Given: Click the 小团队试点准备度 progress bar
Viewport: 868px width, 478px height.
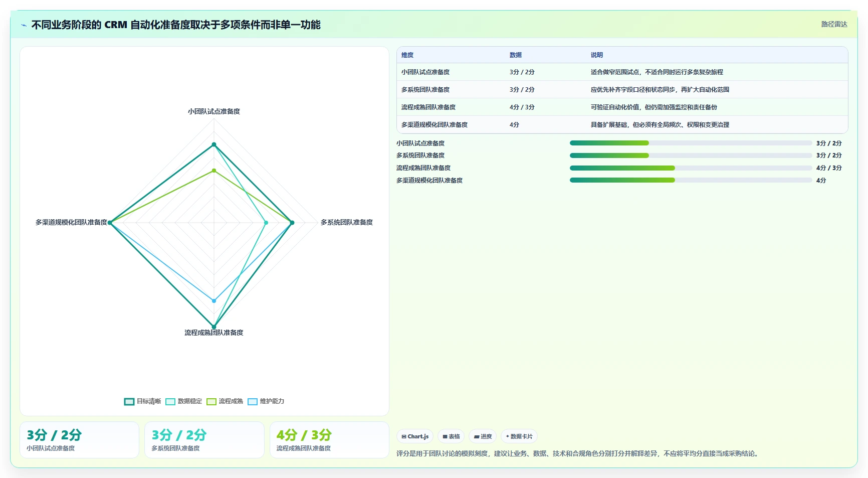Looking at the screenshot, I should (x=691, y=143).
